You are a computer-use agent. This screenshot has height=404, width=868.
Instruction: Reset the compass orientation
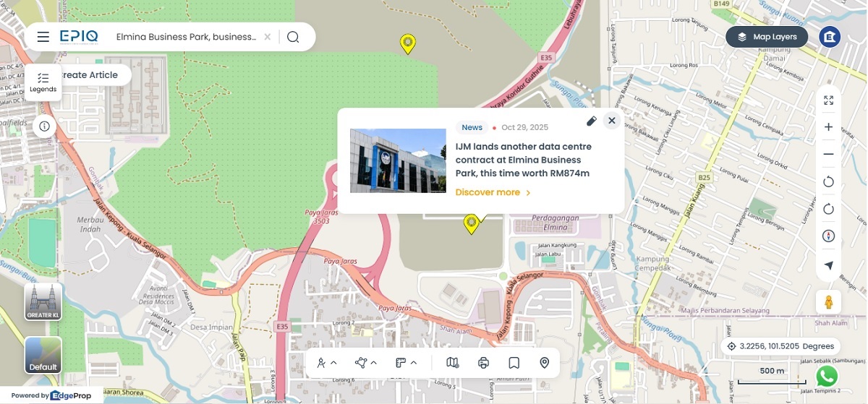tap(829, 236)
